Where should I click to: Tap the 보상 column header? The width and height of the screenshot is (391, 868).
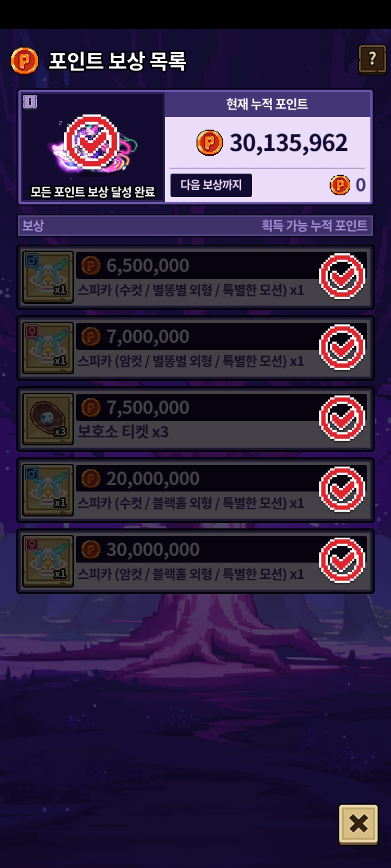point(33,226)
